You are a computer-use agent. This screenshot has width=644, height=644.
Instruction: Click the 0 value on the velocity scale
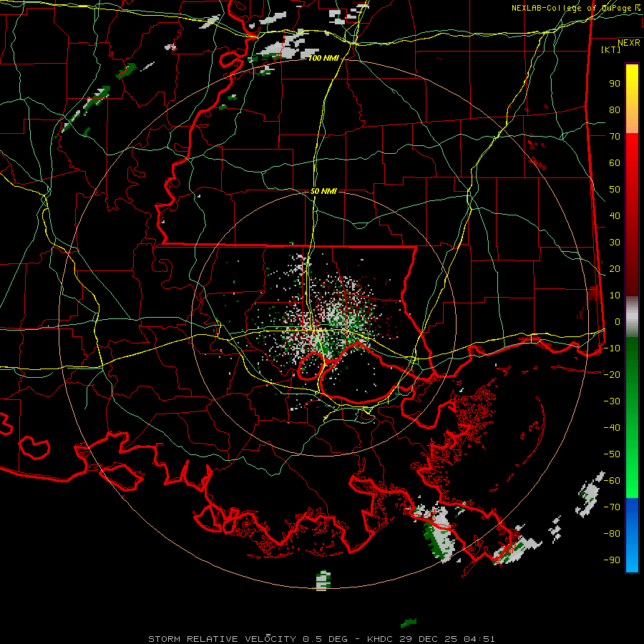pyautogui.click(x=618, y=321)
